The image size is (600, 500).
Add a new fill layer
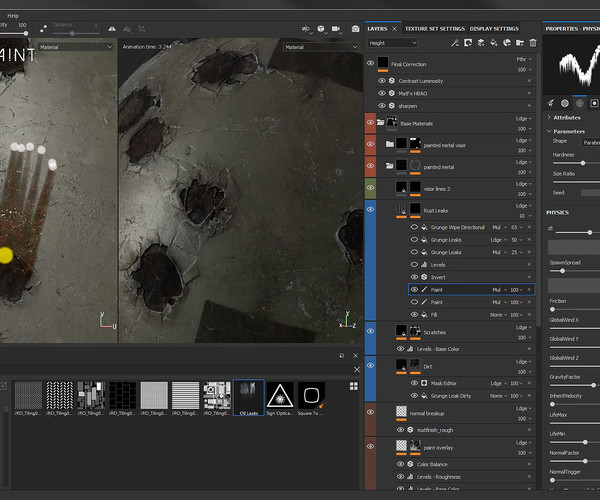point(494,43)
